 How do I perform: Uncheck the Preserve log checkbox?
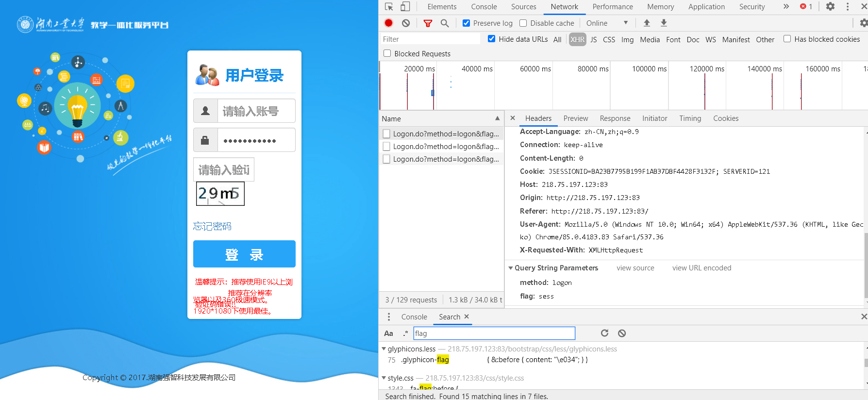tap(466, 23)
